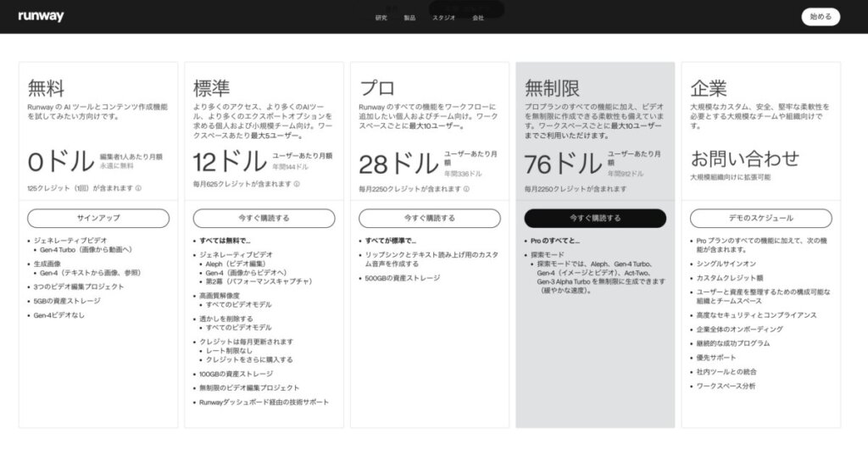Click the 100GBの資産ストレージ feature
This screenshot has height=450, width=868.
pyautogui.click(x=236, y=375)
